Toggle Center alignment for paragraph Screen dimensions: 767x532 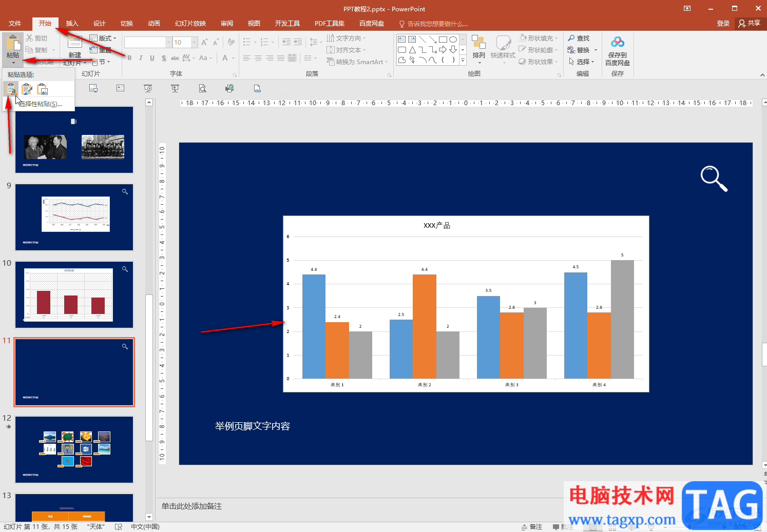click(x=258, y=58)
